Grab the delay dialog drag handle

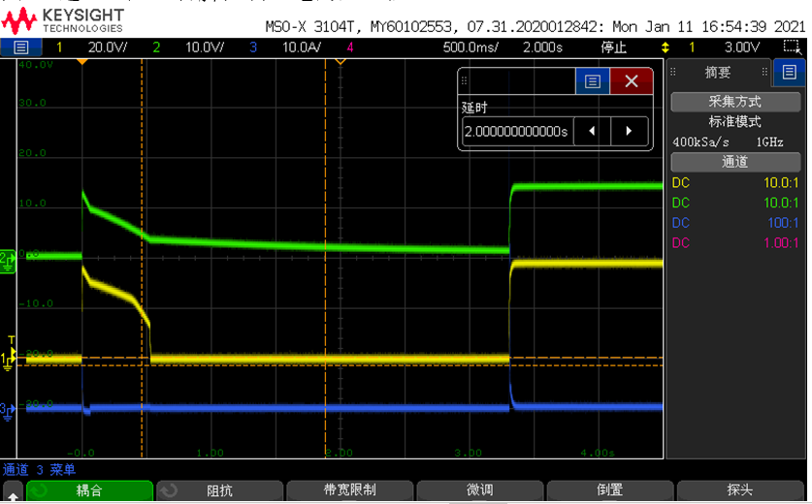464,80
